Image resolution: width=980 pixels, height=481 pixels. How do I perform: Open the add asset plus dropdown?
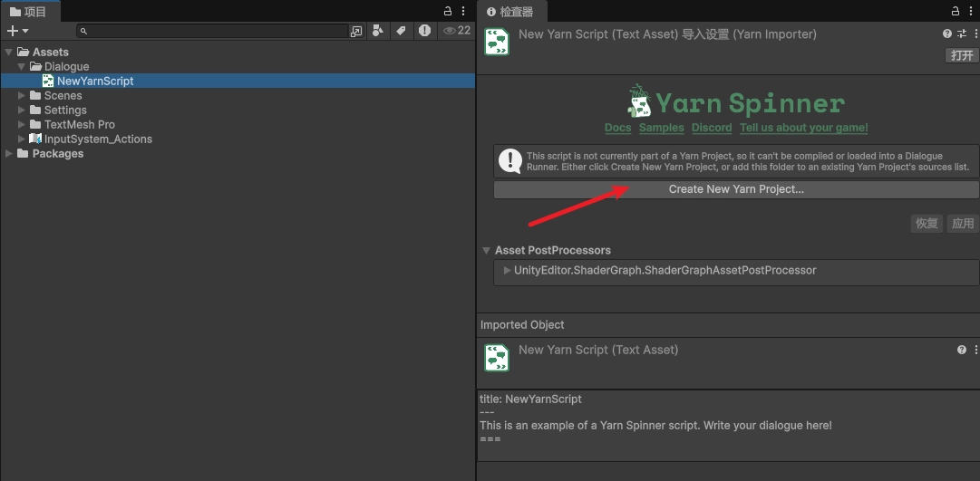(x=17, y=31)
